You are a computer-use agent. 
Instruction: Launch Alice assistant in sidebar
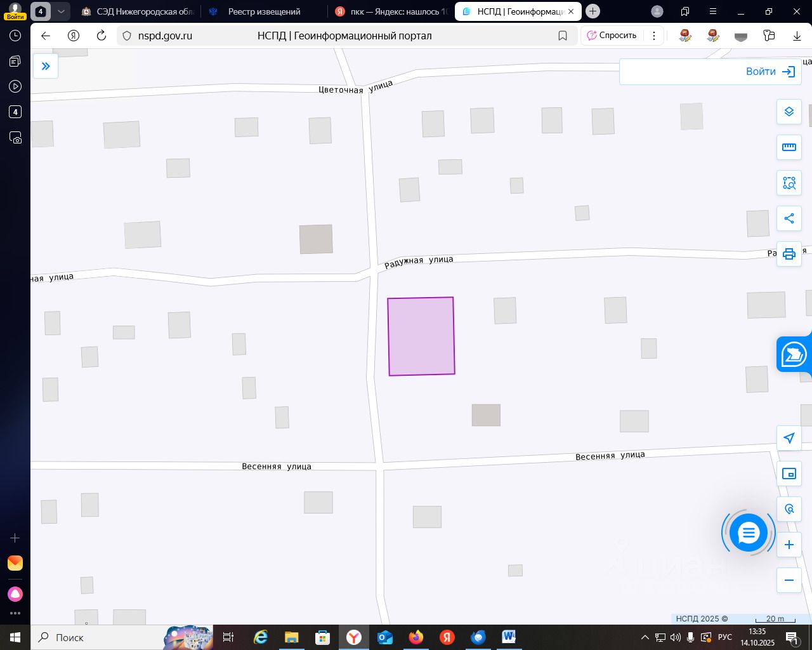point(15,594)
